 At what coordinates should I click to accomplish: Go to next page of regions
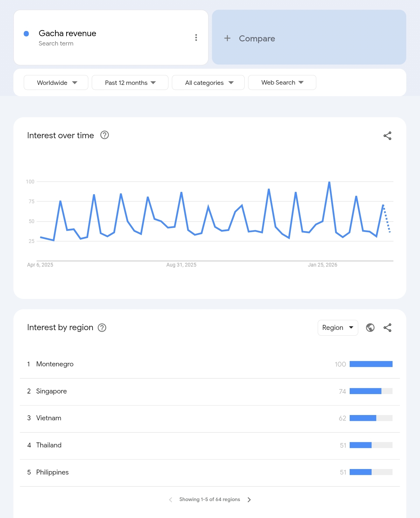pos(249,500)
